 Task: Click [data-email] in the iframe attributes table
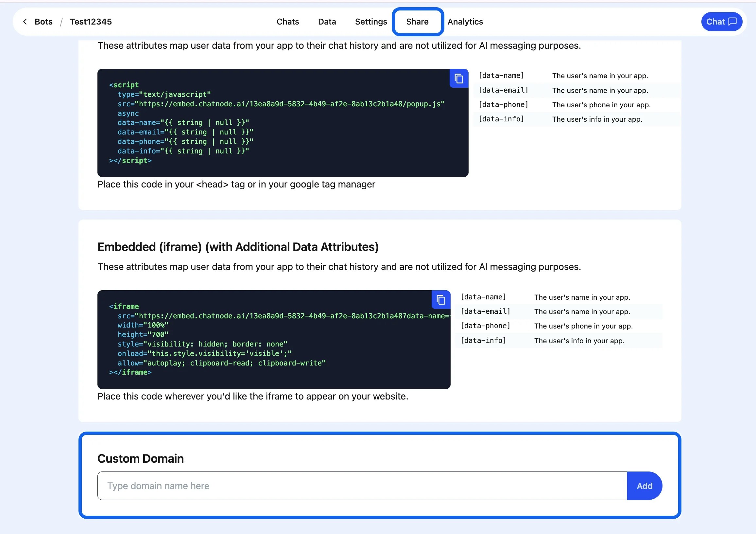485,311
